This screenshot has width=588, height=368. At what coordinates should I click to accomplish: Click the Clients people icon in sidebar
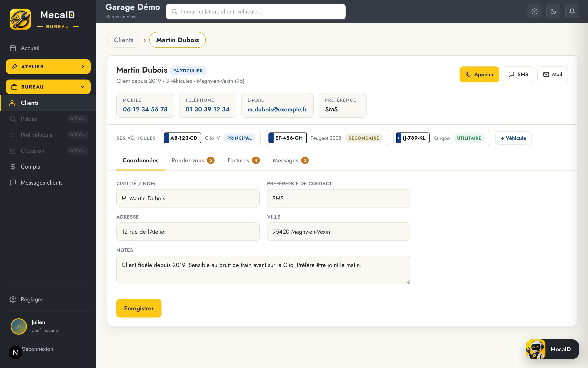click(x=13, y=103)
